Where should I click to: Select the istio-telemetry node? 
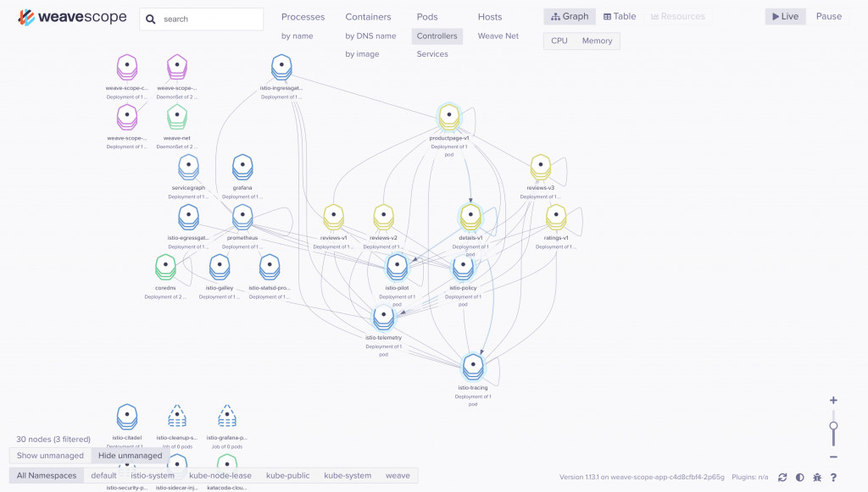point(384,317)
